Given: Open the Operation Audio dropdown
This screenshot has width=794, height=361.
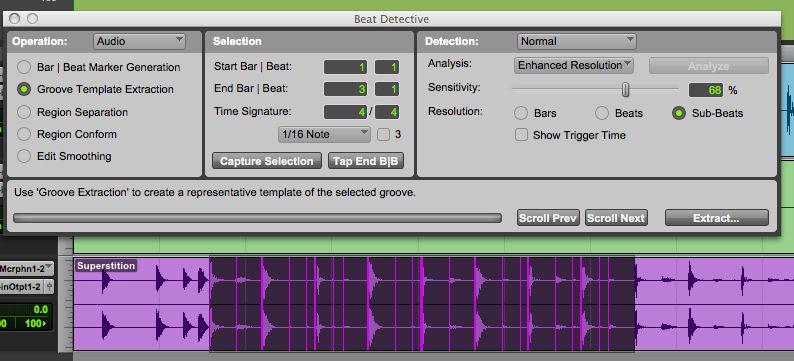Looking at the screenshot, I should pyautogui.click(x=139, y=41).
